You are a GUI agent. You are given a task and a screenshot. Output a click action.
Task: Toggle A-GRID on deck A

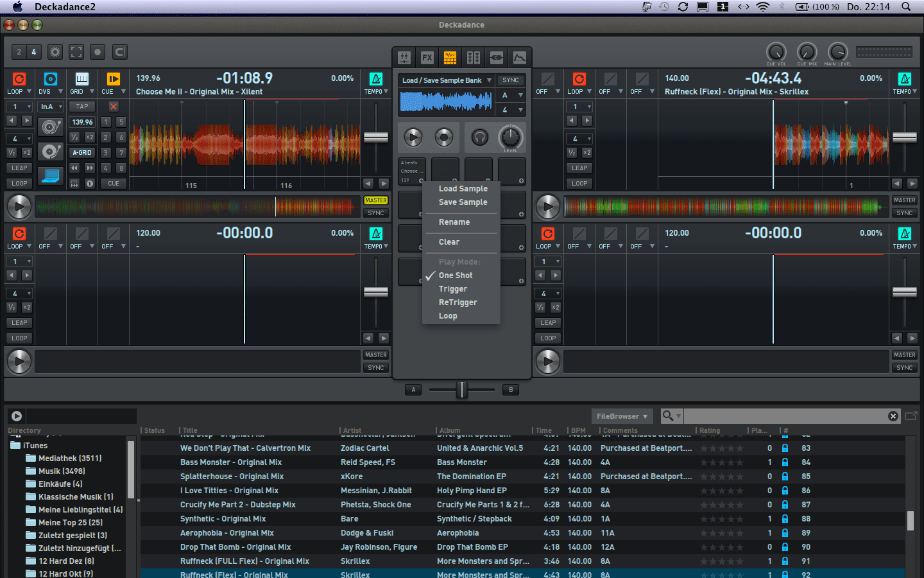[82, 153]
